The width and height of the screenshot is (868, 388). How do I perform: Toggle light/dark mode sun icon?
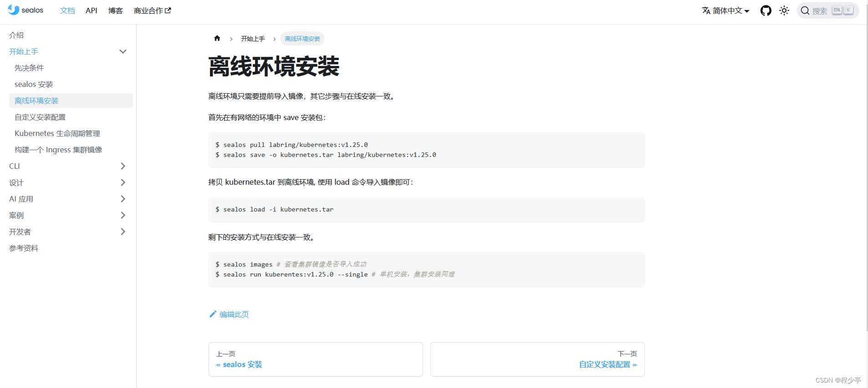[x=784, y=10]
